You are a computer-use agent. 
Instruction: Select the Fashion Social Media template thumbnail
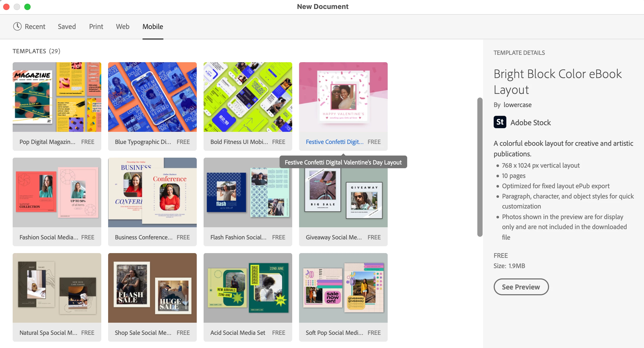[57, 192]
